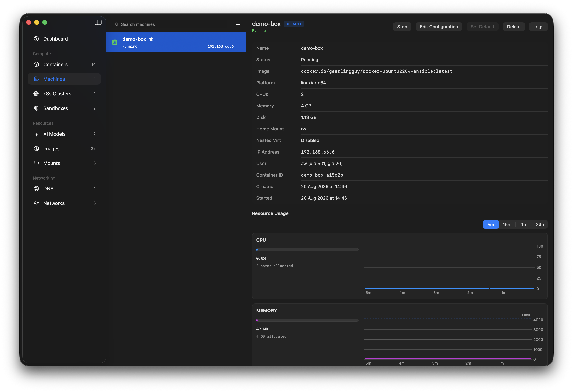Open Edit Configuration

tap(439, 27)
